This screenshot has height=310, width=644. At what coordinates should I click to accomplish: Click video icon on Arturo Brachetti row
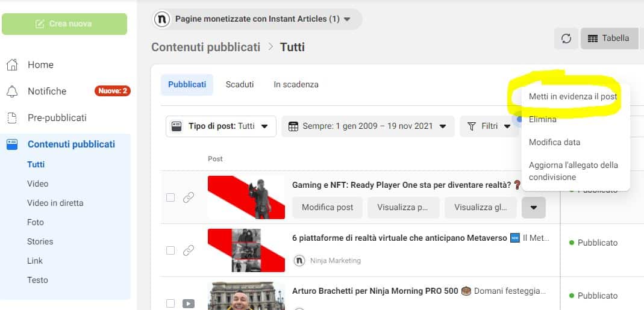coord(189,303)
